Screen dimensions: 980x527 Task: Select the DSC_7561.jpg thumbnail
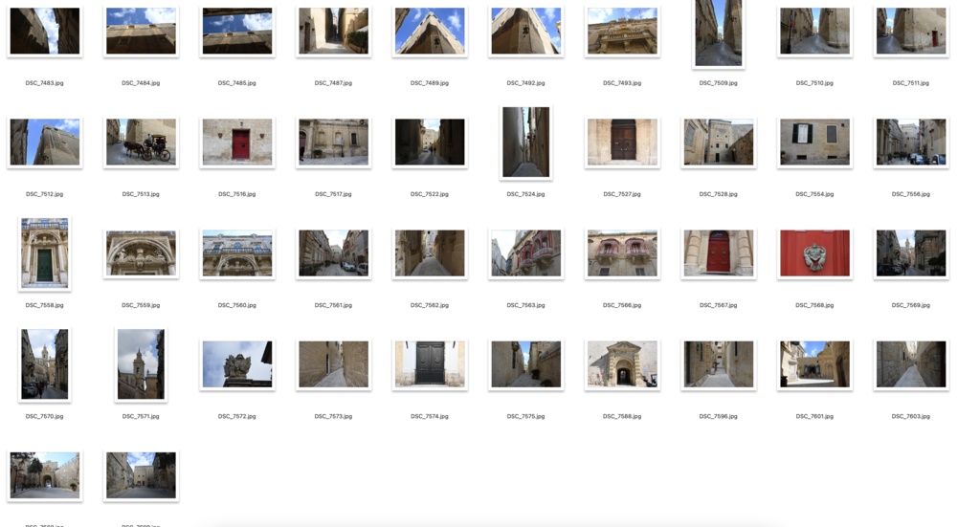coord(333,253)
